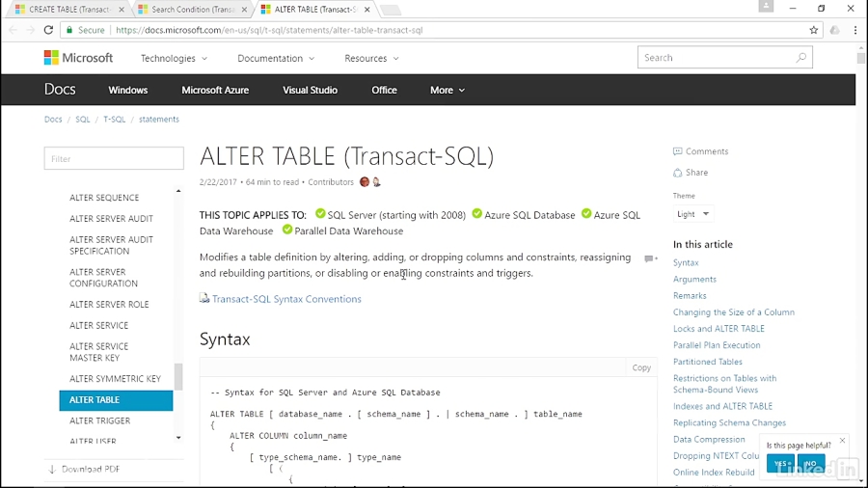Viewport: 868px width, 488px height.
Task: Reload the page with the refresh icon
Action: tap(48, 30)
